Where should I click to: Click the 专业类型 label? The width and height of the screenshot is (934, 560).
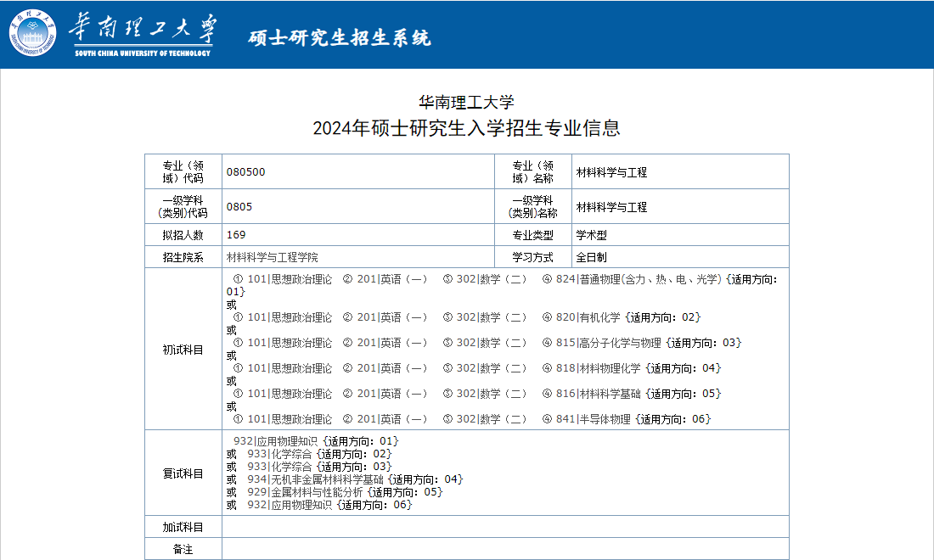533,235
